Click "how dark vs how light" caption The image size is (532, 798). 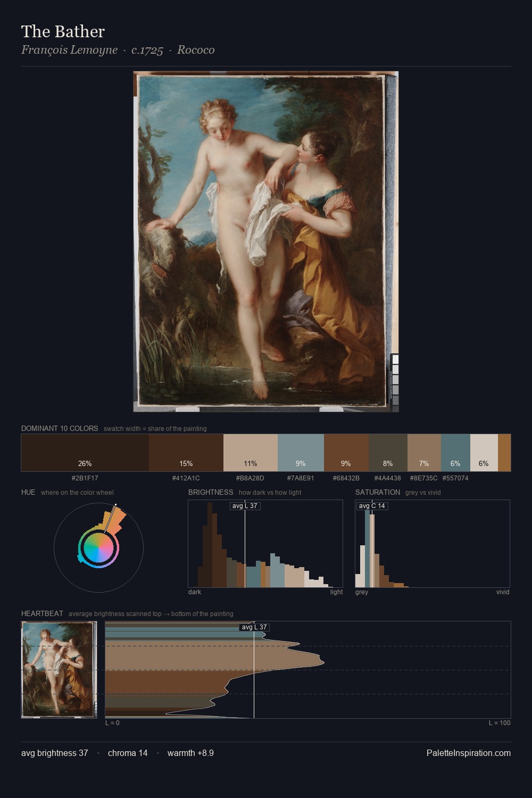click(270, 493)
